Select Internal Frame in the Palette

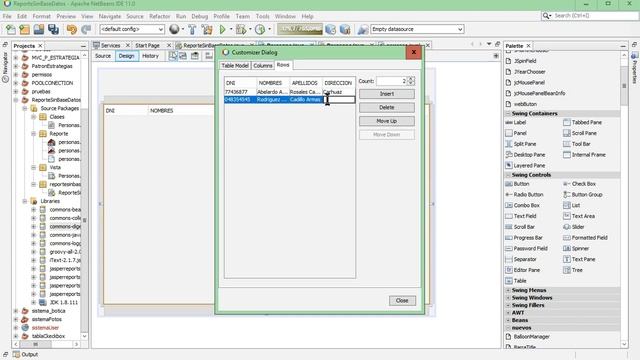(584, 155)
